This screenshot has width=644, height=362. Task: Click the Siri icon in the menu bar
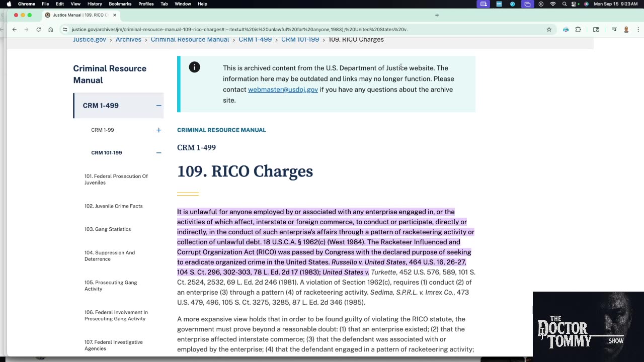pyautogui.click(x=586, y=4)
